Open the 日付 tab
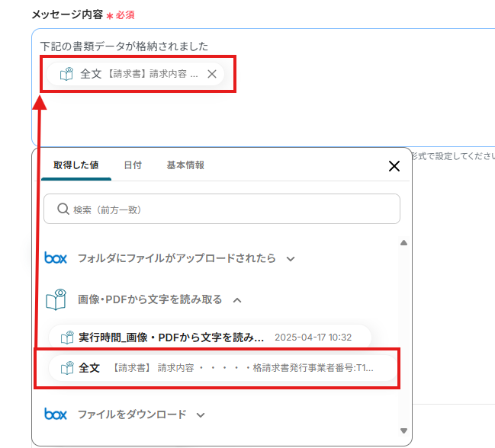Viewport: 495px width, 448px height. pyautogui.click(x=133, y=165)
